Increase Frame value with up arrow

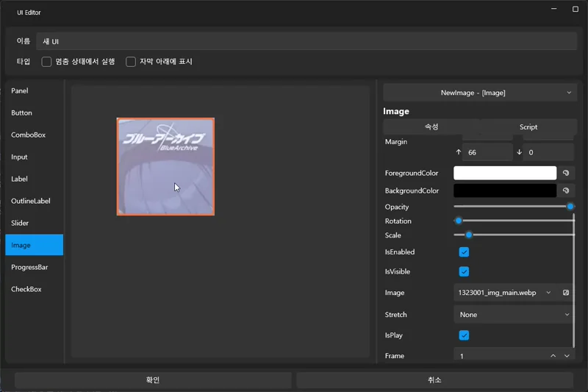point(553,356)
